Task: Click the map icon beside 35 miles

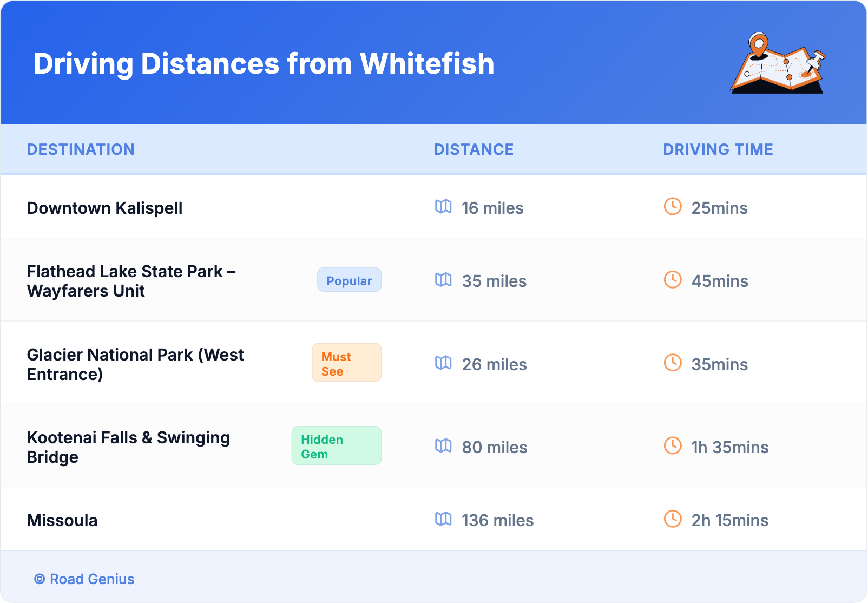Action: (x=443, y=280)
